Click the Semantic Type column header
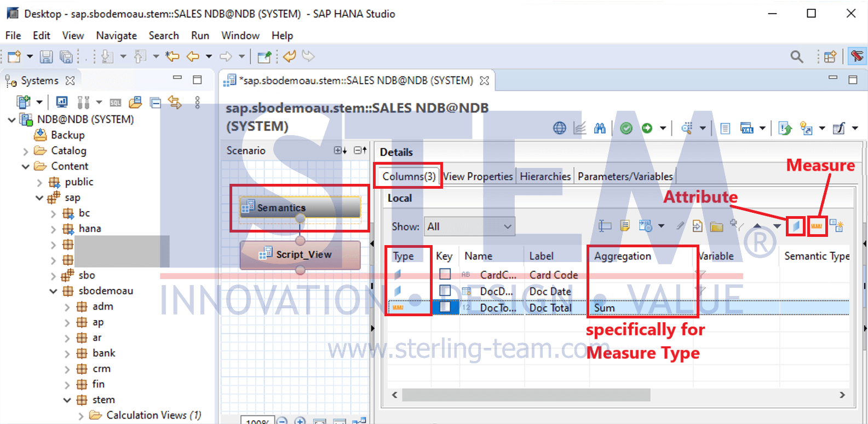 tap(816, 256)
